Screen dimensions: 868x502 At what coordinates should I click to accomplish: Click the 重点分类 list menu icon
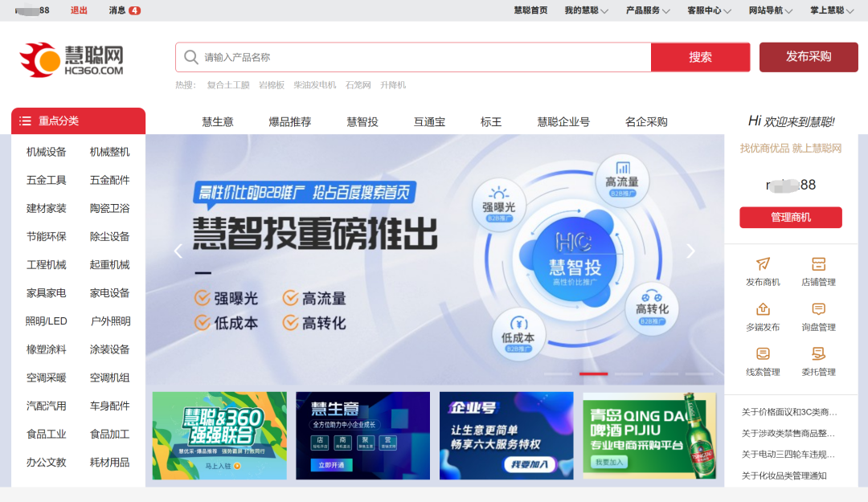25,120
